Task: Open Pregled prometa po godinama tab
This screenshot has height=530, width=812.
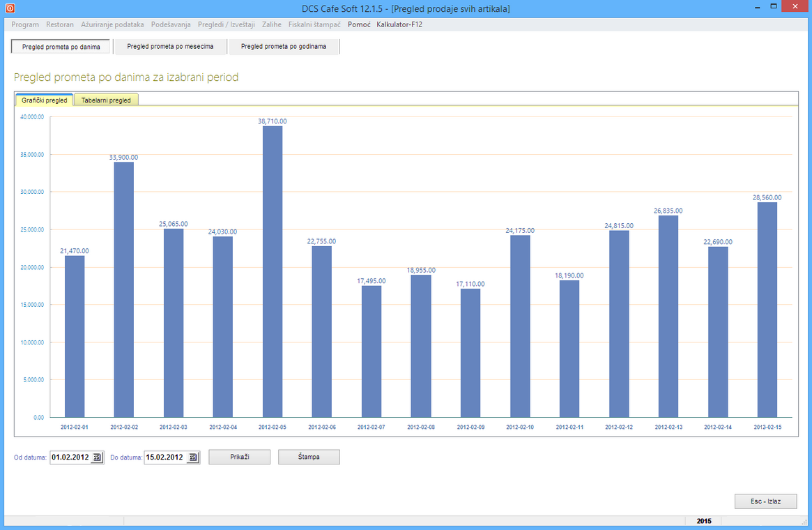Action: click(283, 47)
